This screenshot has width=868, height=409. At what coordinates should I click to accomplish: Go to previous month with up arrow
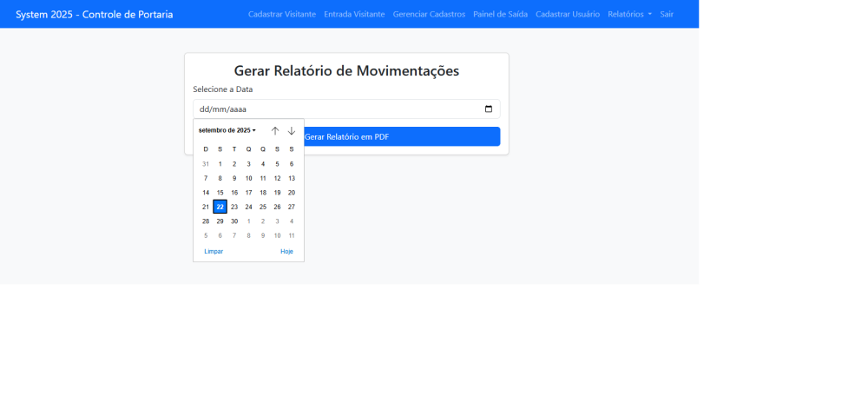click(x=275, y=130)
